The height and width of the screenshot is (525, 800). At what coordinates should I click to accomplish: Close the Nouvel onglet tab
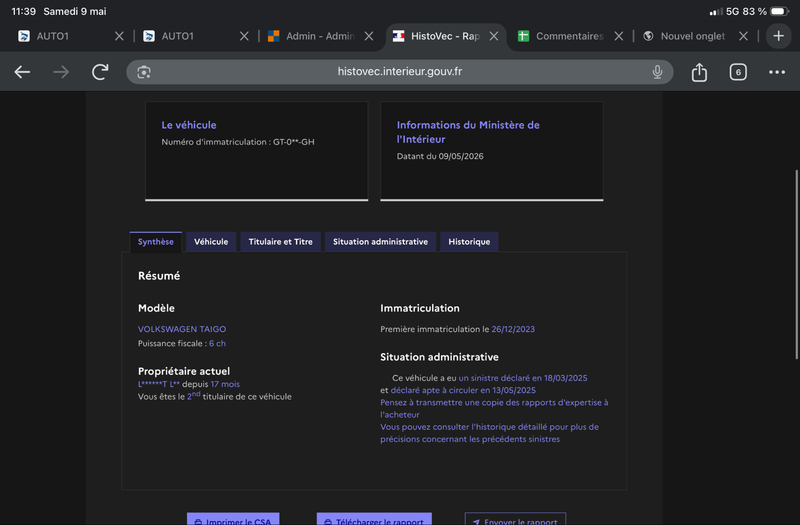(743, 36)
